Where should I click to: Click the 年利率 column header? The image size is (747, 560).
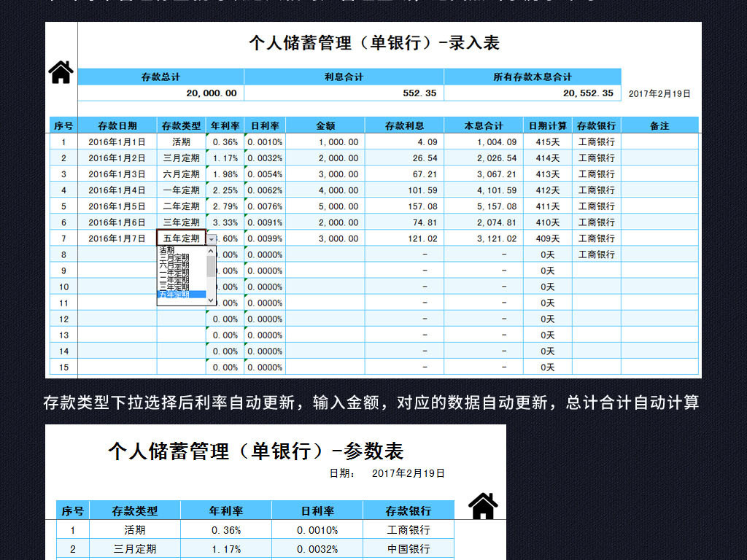pyautogui.click(x=225, y=125)
